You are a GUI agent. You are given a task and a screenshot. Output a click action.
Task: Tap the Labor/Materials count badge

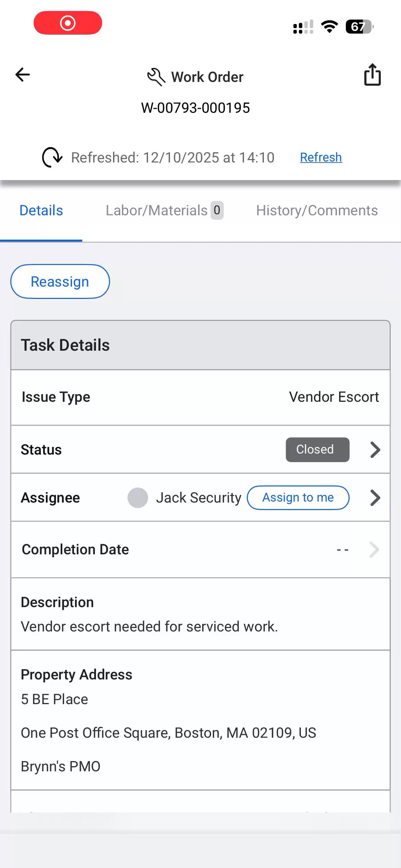[x=217, y=210]
